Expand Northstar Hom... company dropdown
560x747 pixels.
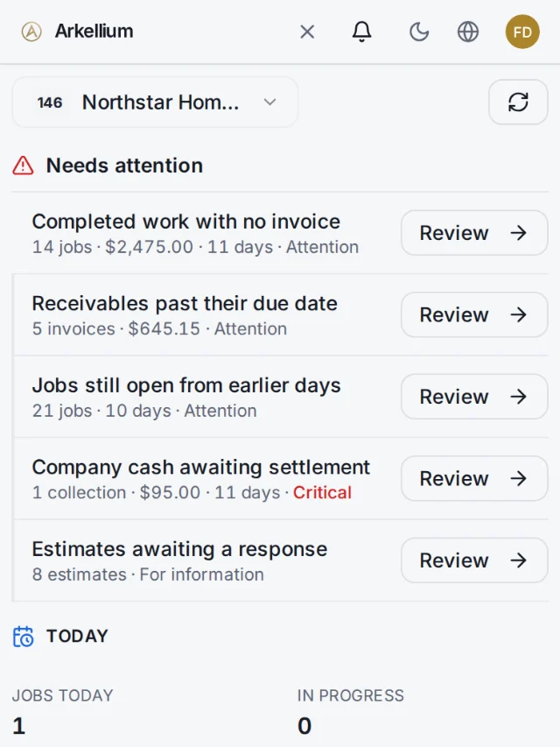155,102
